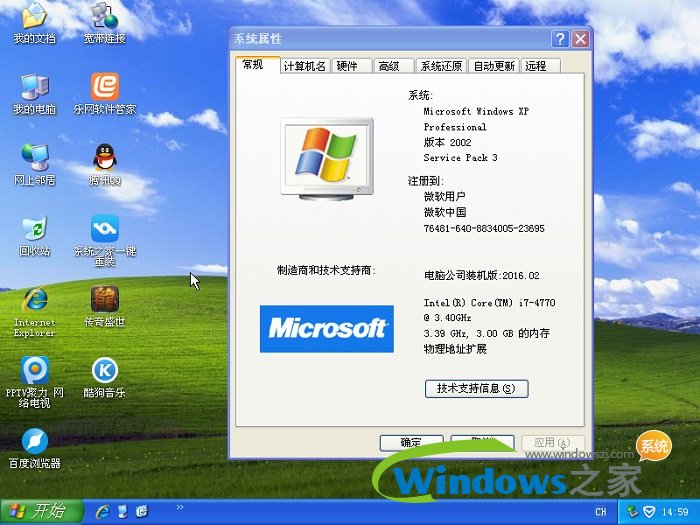Switch to the 计算机名 tab
The height and width of the screenshot is (525, 700).
[304, 66]
